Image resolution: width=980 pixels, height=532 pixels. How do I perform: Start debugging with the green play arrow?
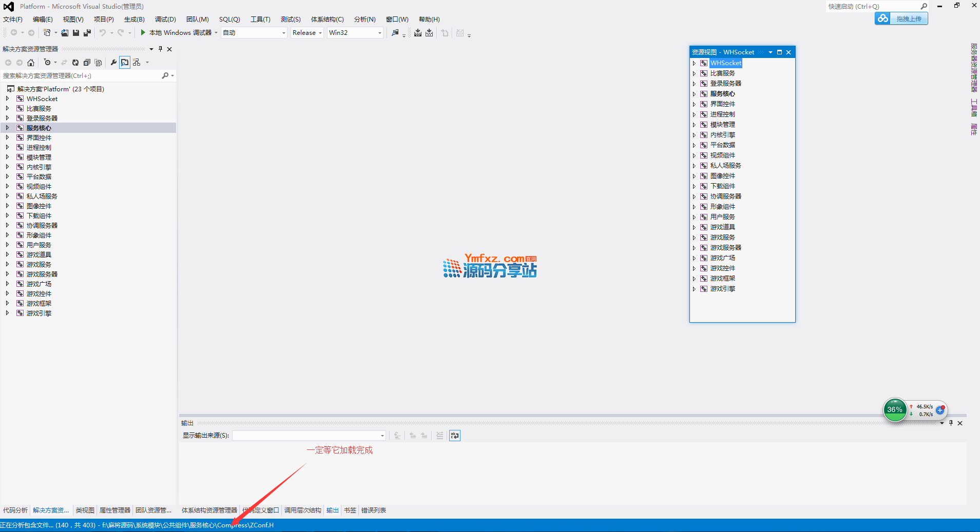pyautogui.click(x=143, y=33)
